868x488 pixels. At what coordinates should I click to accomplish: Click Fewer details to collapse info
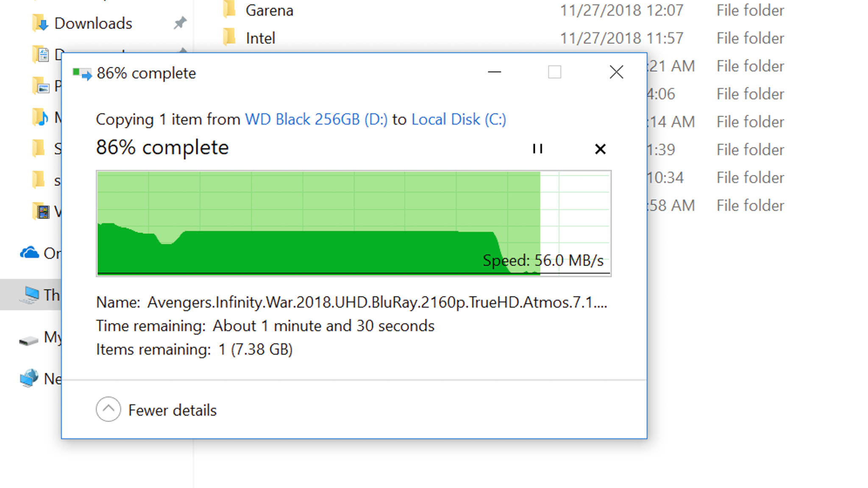click(156, 409)
